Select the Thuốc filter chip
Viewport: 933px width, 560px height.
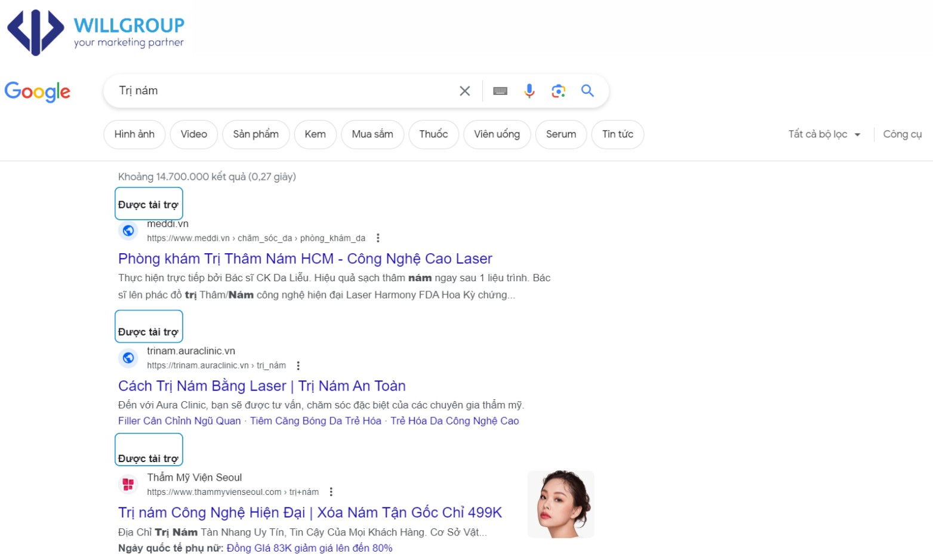[x=433, y=134]
